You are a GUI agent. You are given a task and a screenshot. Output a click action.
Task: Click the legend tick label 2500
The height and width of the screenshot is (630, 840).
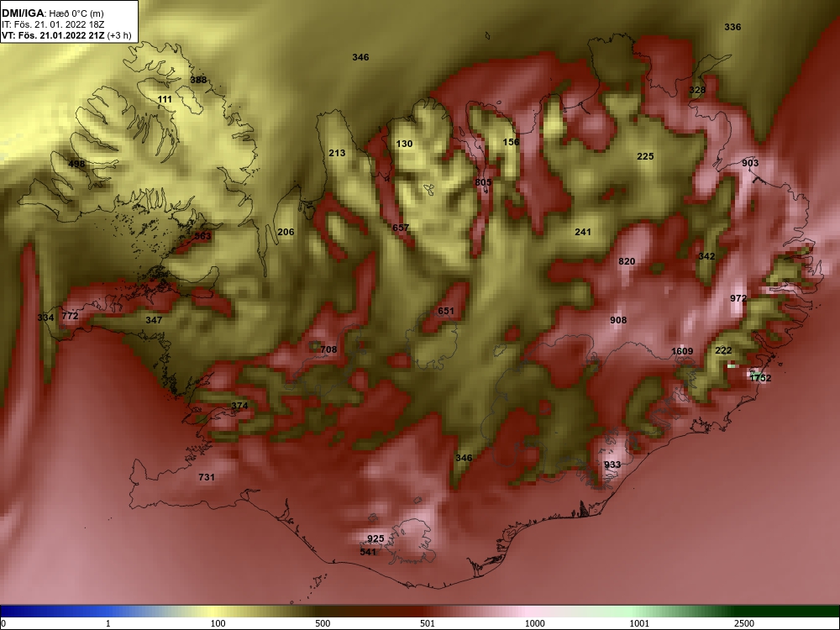click(x=744, y=623)
